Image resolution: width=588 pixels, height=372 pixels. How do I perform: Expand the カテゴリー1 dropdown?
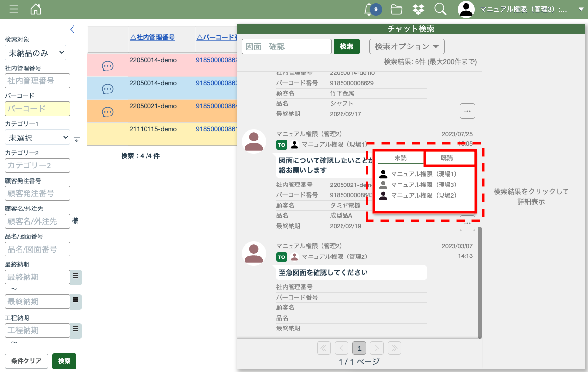(x=37, y=138)
